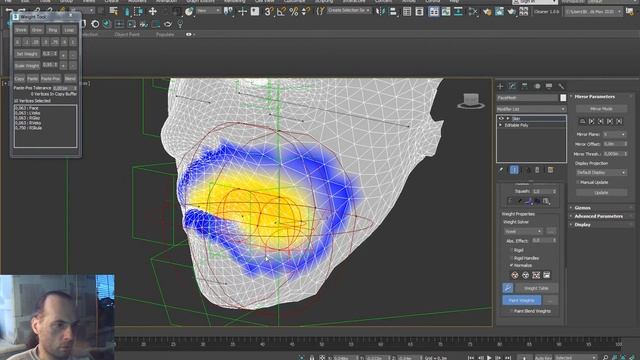Expand the Advanced Parameters rollout
The image size is (640, 360).
click(598, 216)
